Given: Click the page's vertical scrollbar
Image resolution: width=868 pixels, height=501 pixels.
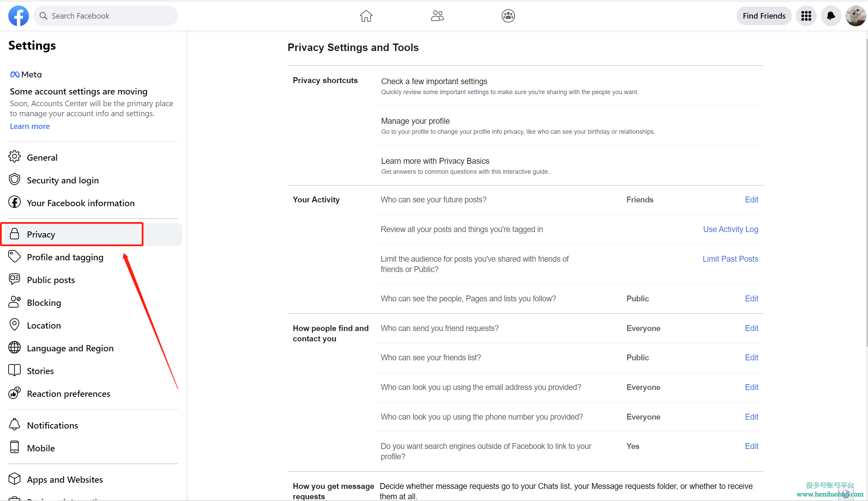Looking at the screenshot, I should point(866,193).
